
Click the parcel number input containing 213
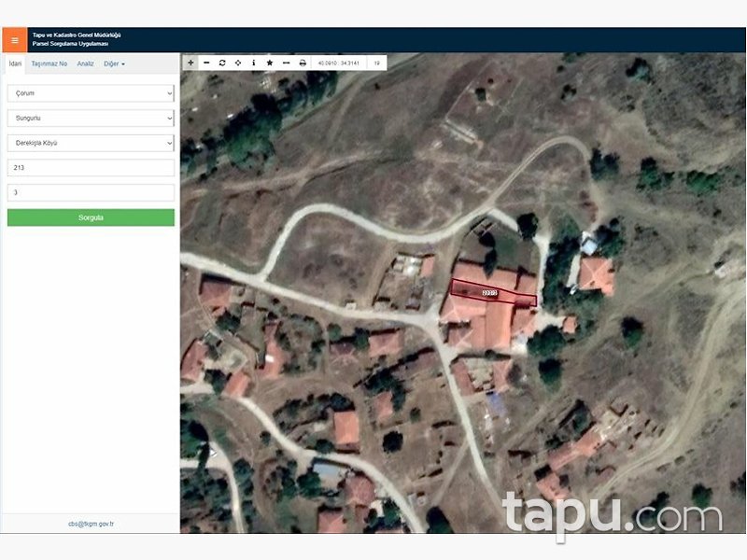coord(90,167)
